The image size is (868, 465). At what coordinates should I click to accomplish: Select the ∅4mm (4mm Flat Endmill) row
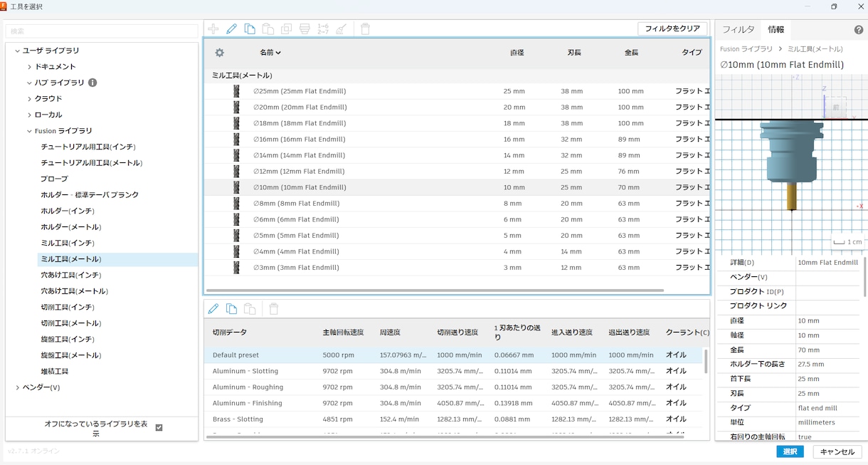(457, 251)
